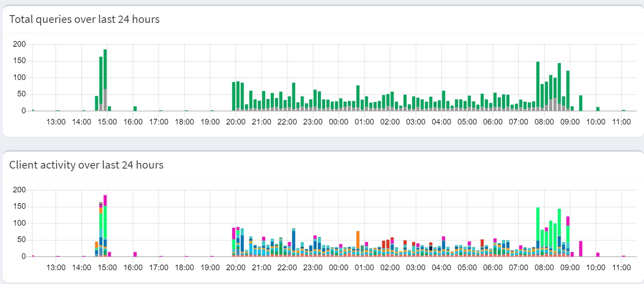This screenshot has width=644, height=284.
Task: Click the 04:00 label on Total queries chart
Action: [442, 122]
